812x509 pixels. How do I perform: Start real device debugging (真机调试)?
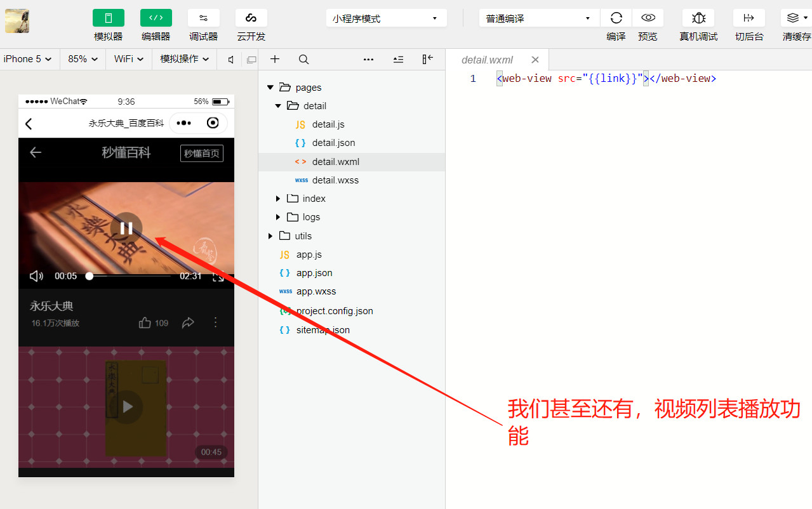pos(698,18)
